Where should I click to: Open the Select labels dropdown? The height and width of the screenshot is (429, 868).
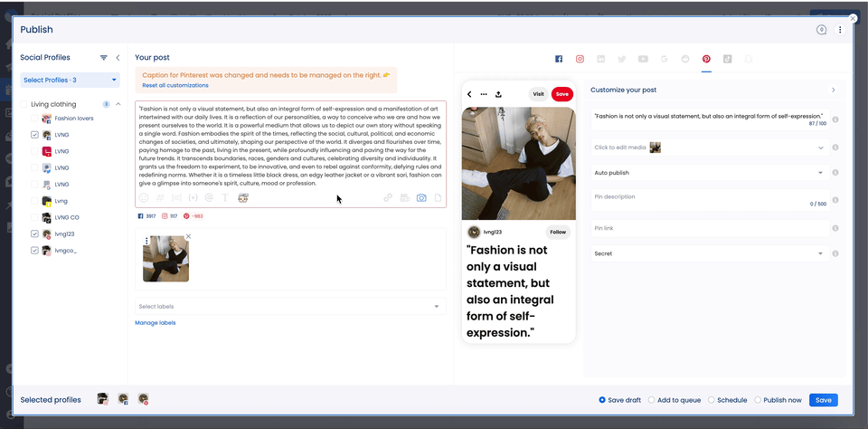[290, 307]
